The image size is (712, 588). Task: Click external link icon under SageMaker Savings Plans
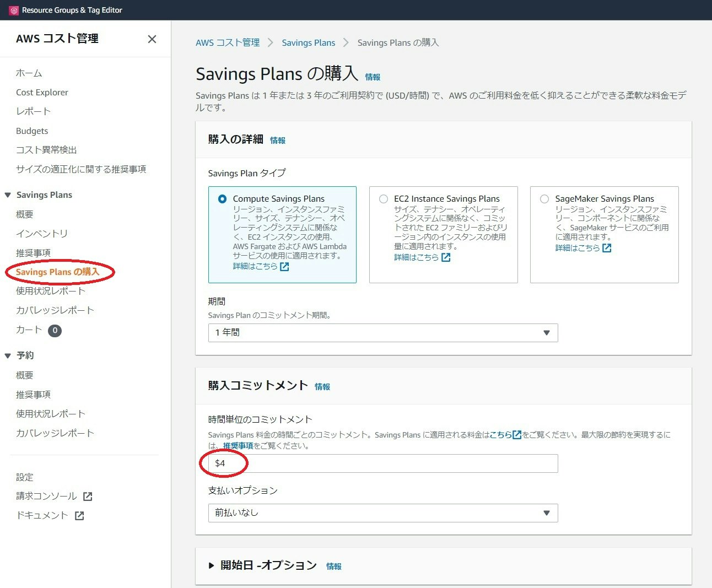point(607,248)
